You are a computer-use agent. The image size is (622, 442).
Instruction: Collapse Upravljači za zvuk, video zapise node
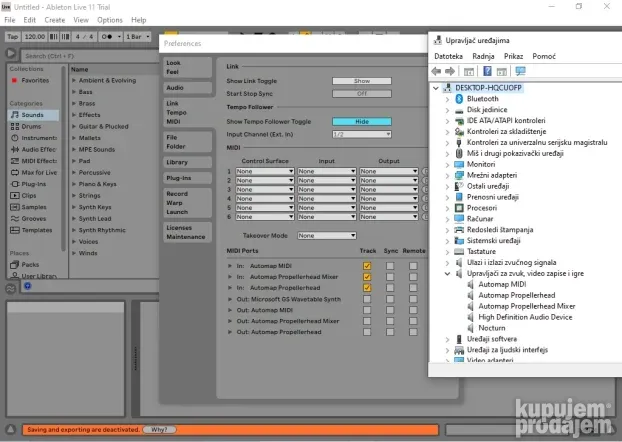[447, 274]
